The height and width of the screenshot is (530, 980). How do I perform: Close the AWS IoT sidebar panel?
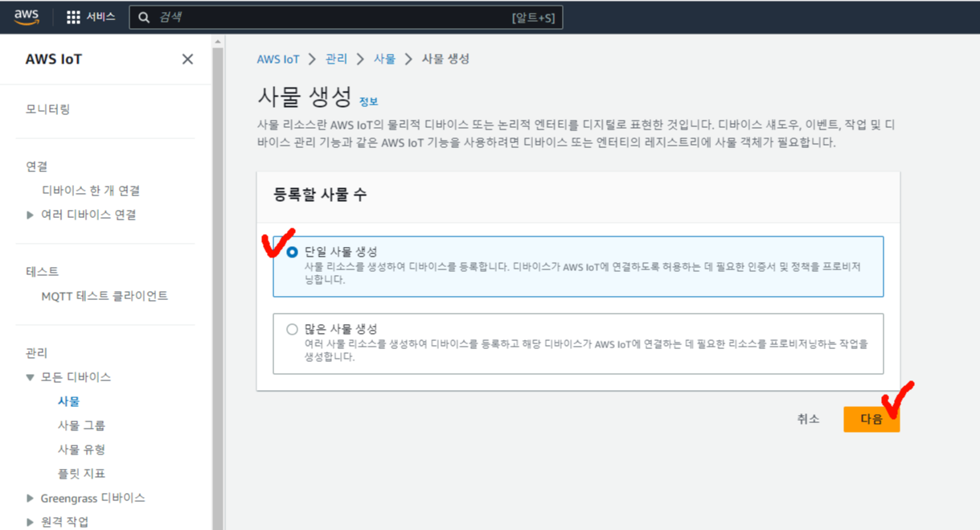coord(187,59)
